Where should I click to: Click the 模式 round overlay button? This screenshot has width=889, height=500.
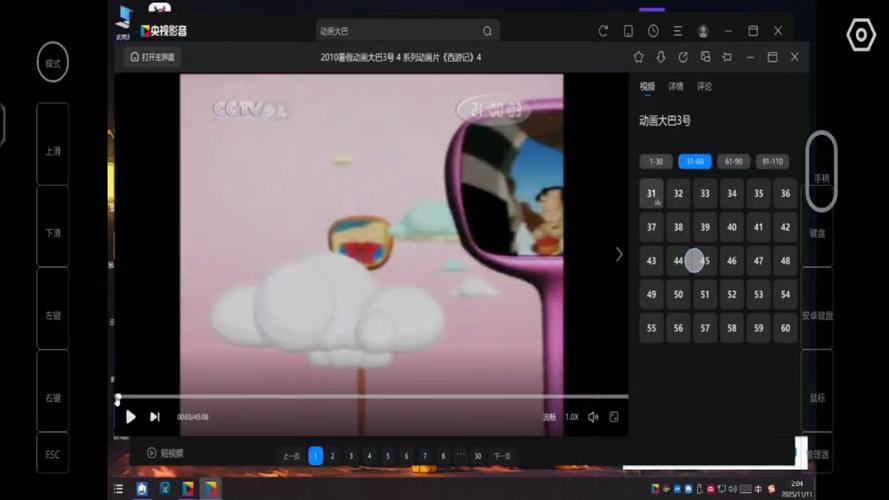point(53,62)
